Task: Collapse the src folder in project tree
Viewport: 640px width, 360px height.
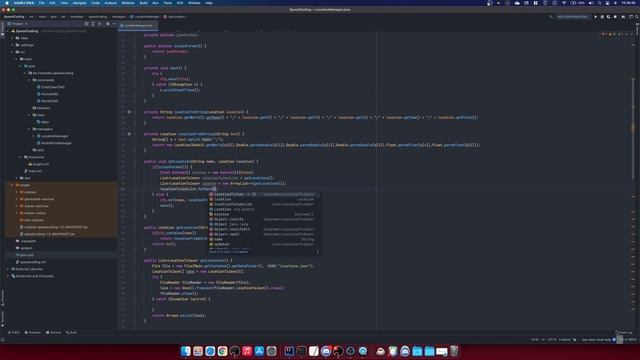Action: [13, 52]
